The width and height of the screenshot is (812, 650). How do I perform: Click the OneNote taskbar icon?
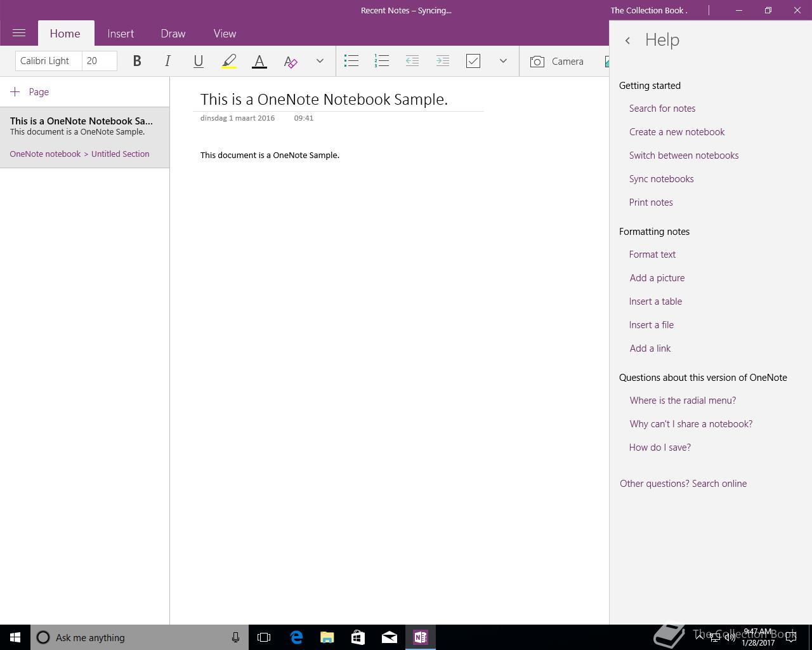click(x=421, y=637)
